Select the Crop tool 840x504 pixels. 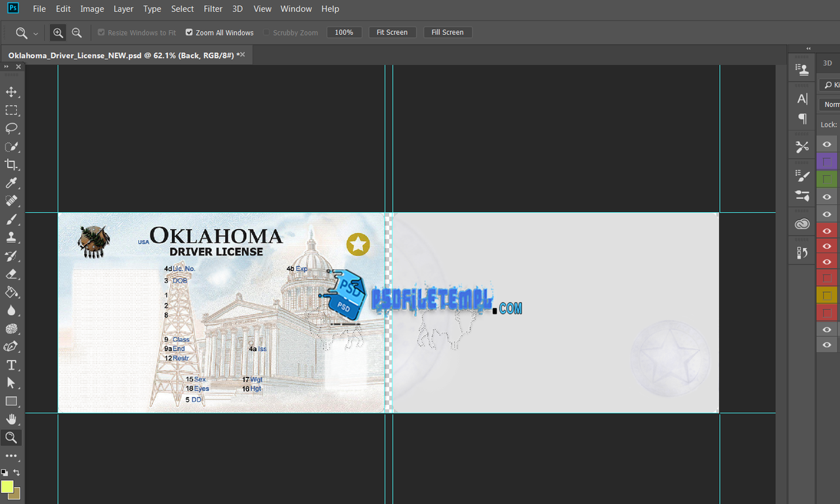point(11,165)
